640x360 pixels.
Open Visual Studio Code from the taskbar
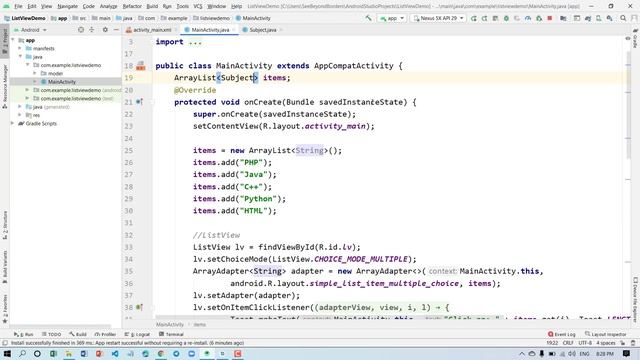pyautogui.click(x=115, y=353)
